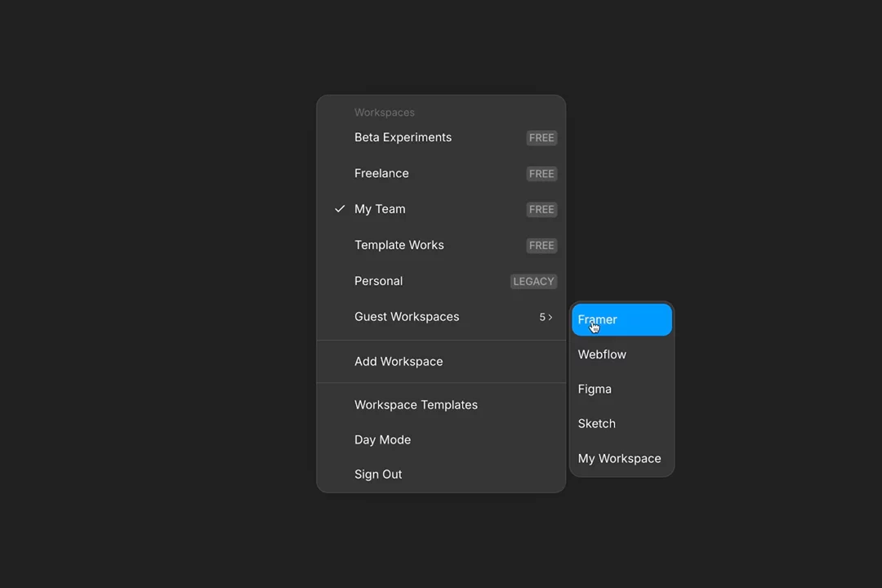
Task: Click the LEGACY badge beside Personal
Action: click(x=533, y=281)
